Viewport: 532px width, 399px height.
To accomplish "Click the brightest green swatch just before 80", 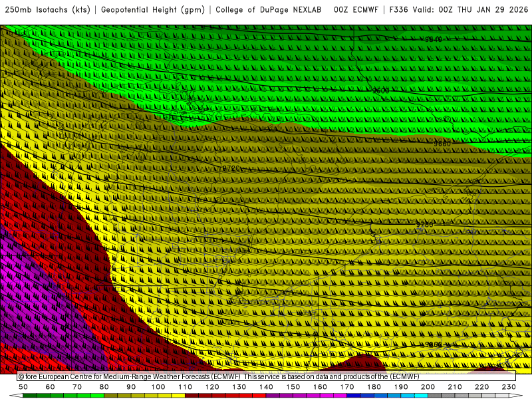I will (x=97, y=396).
